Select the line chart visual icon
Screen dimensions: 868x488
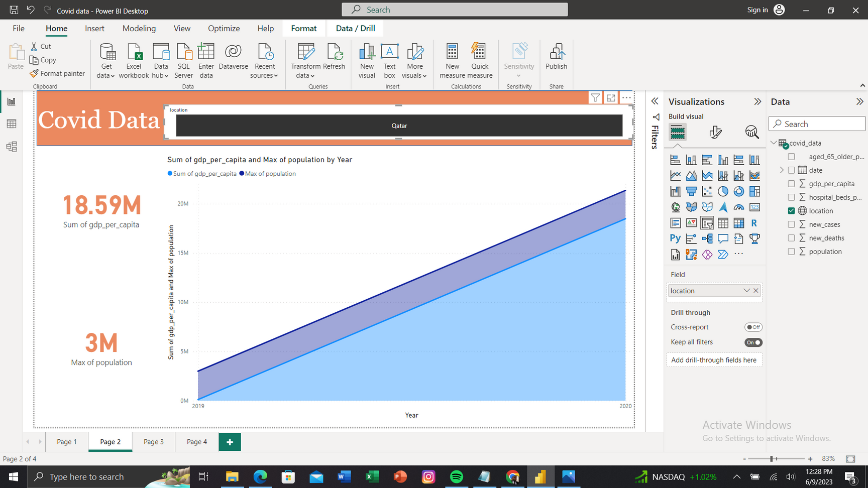coord(675,176)
